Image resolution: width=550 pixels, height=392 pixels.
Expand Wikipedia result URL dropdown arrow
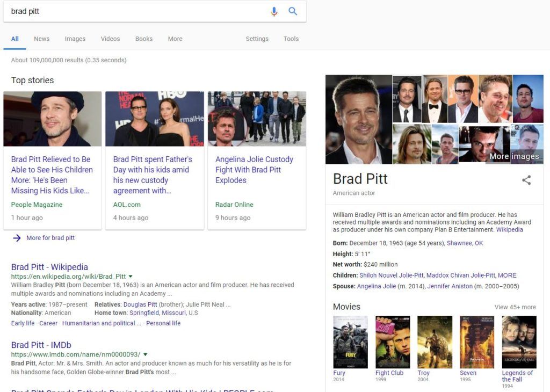pos(131,277)
